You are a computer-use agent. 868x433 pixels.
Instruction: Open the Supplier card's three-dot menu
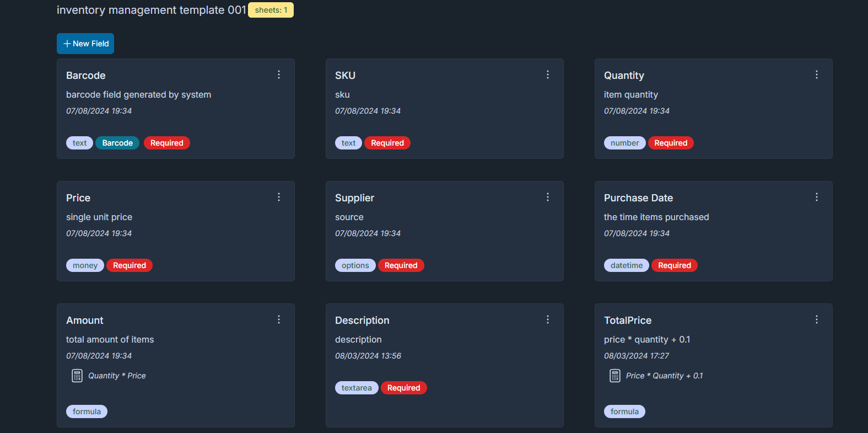(x=548, y=197)
